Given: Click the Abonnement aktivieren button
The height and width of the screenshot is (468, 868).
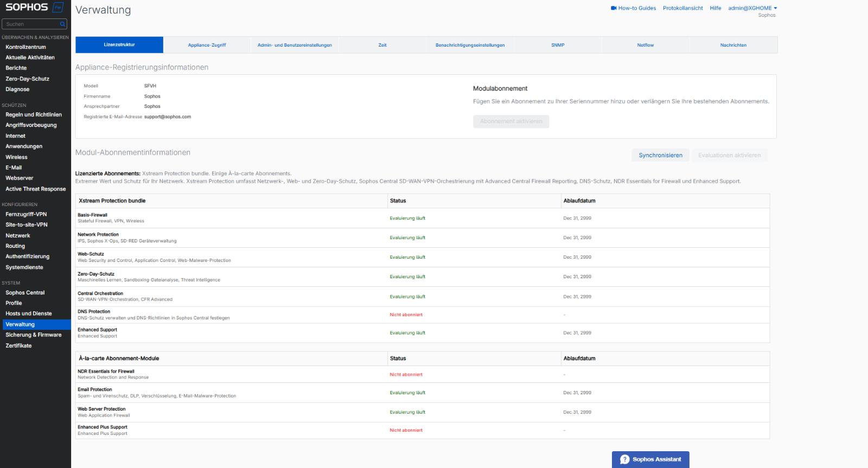Looking at the screenshot, I should (511, 121).
